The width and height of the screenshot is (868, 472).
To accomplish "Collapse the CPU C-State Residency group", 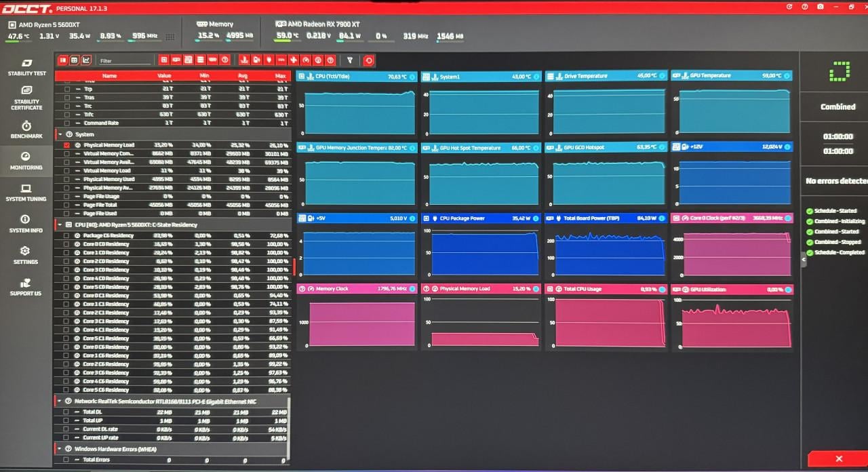I will click(60, 224).
